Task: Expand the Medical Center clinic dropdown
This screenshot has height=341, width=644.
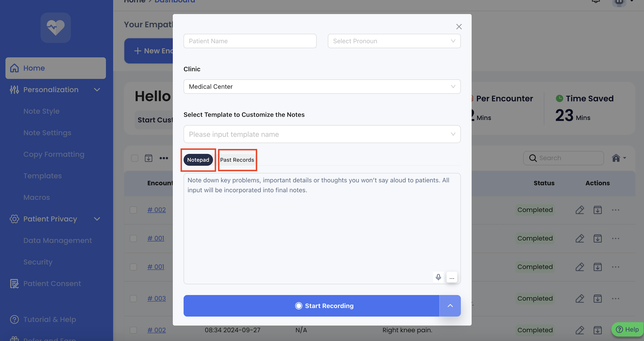Action: tap(322, 87)
